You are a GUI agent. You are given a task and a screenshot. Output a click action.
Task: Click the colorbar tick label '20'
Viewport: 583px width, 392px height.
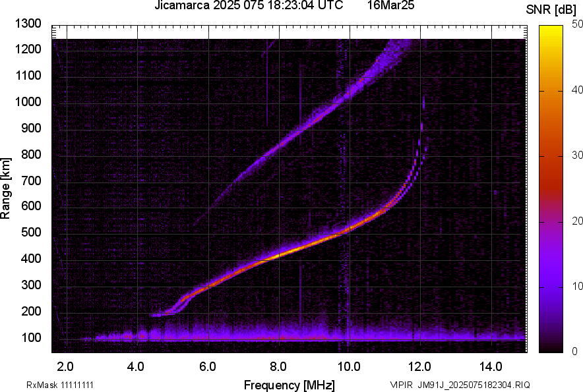(578, 221)
